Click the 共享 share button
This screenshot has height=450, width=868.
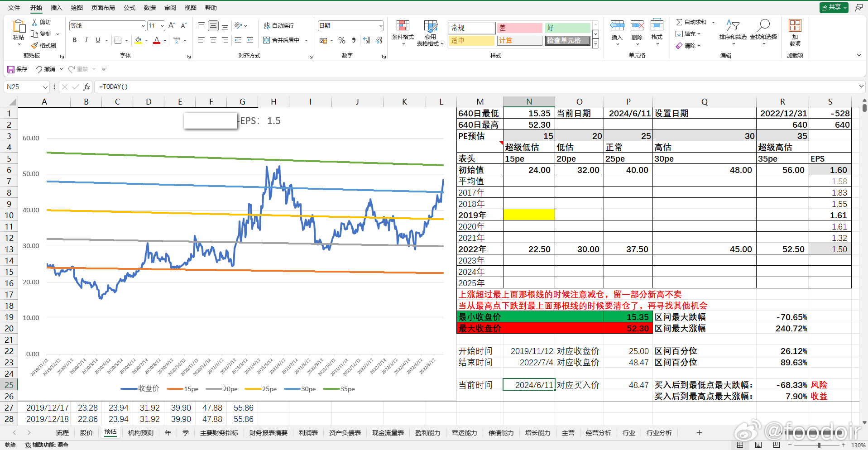(x=834, y=8)
